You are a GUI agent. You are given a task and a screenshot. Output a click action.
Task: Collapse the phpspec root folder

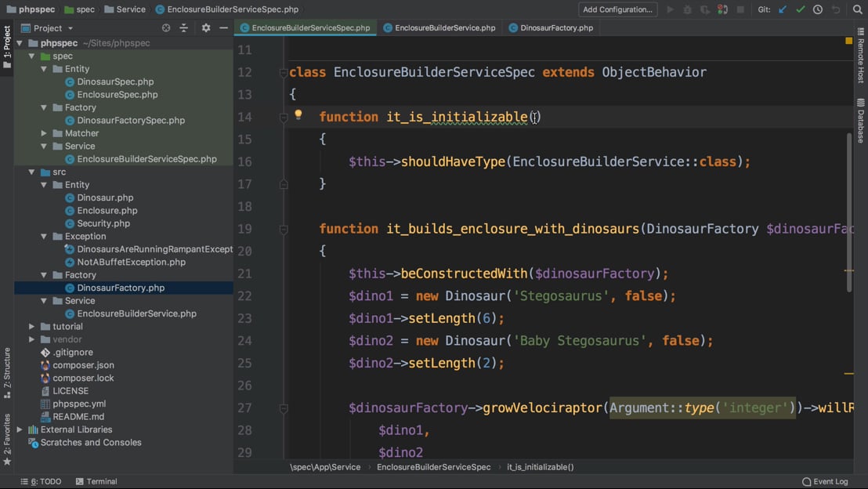click(x=20, y=43)
